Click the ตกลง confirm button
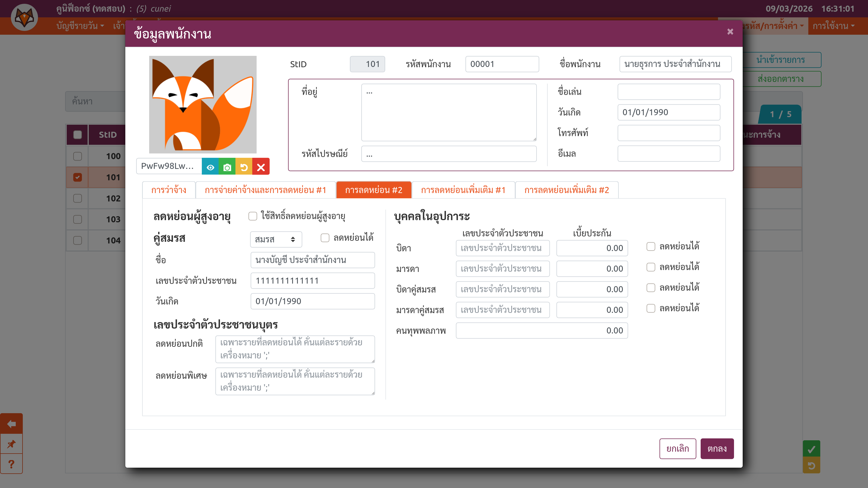Viewport: 868px width, 488px height. coord(717,448)
